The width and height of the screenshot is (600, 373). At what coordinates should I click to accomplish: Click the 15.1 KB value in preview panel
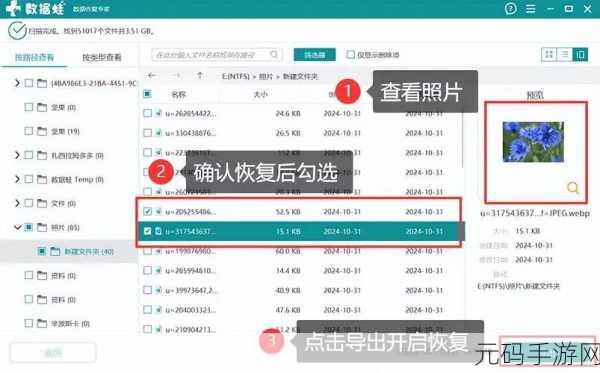tap(528, 231)
